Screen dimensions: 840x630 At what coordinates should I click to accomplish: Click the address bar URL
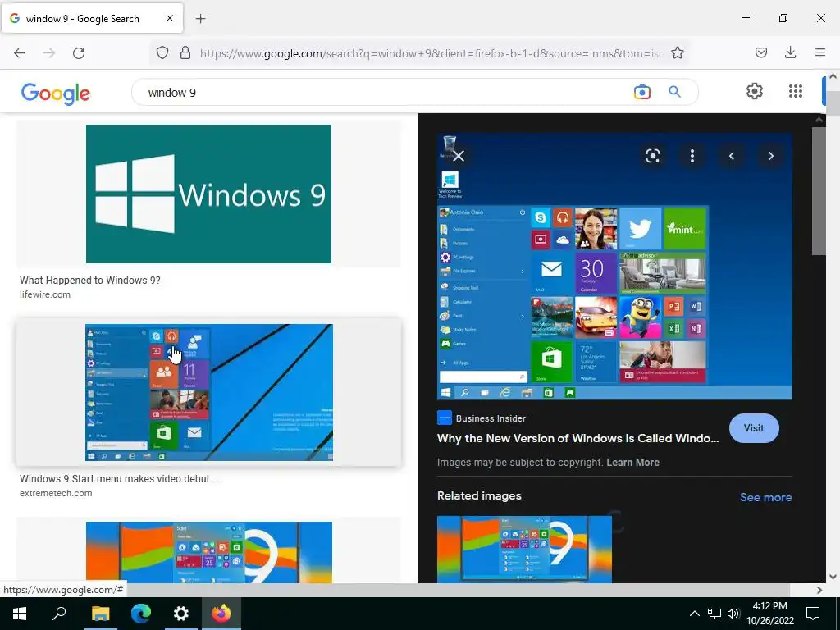431,53
